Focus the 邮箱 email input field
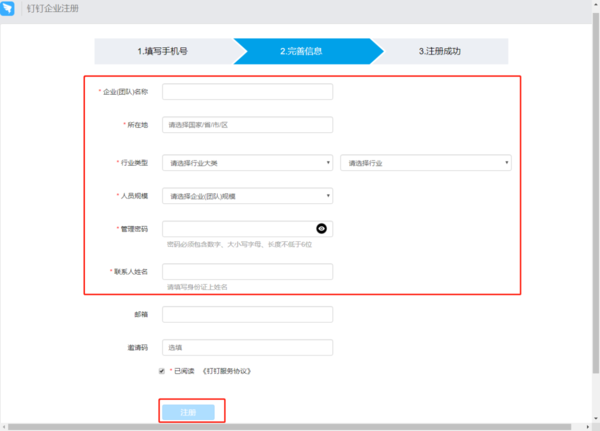Screen dimensions: 600x431 tap(248, 314)
